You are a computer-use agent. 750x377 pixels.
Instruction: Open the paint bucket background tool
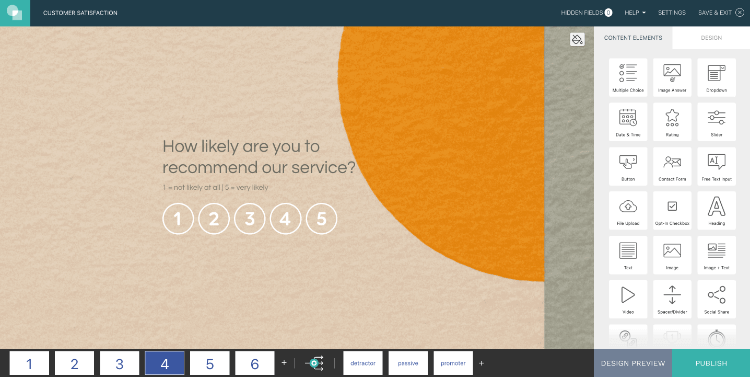(x=577, y=39)
